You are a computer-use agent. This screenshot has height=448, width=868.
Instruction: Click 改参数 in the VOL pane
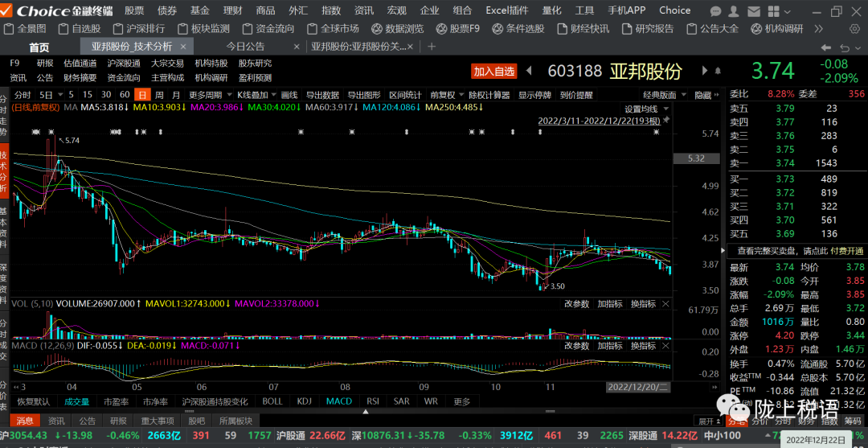[x=576, y=303]
